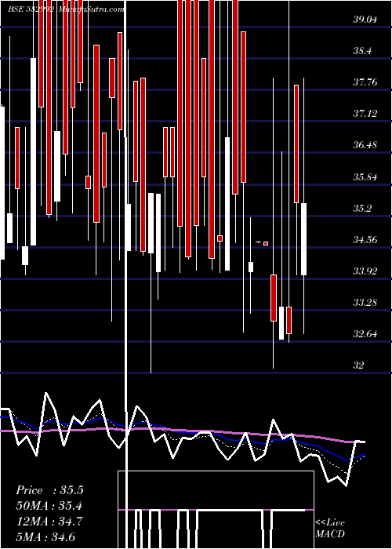Click the 37.76 price axis label
This screenshot has width=392, height=549.
click(x=365, y=82)
